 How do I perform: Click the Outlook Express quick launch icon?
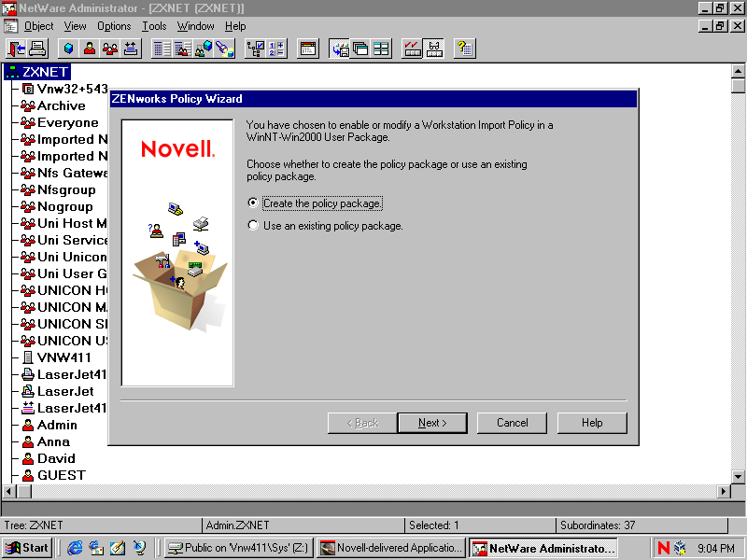pos(96,548)
